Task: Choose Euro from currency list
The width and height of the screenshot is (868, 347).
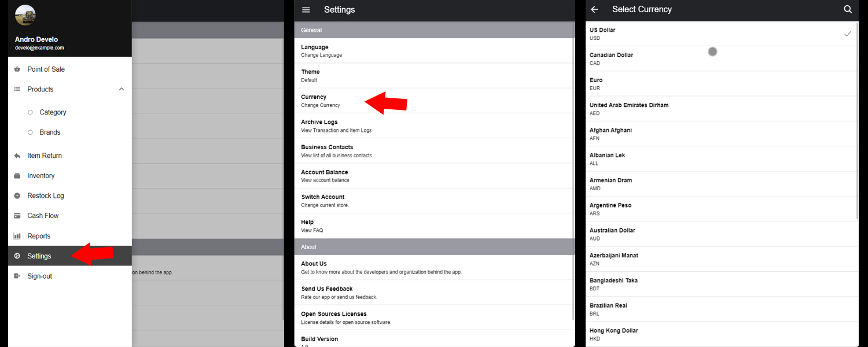Action: pyautogui.click(x=718, y=84)
